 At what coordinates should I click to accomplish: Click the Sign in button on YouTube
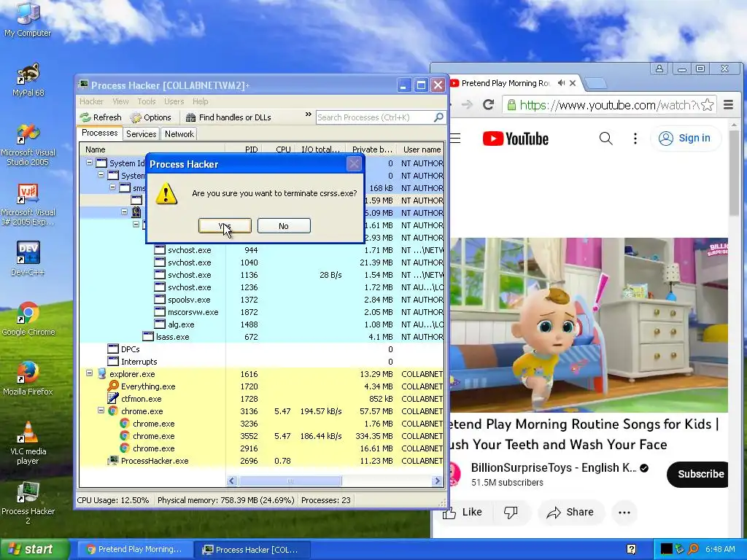tap(685, 138)
